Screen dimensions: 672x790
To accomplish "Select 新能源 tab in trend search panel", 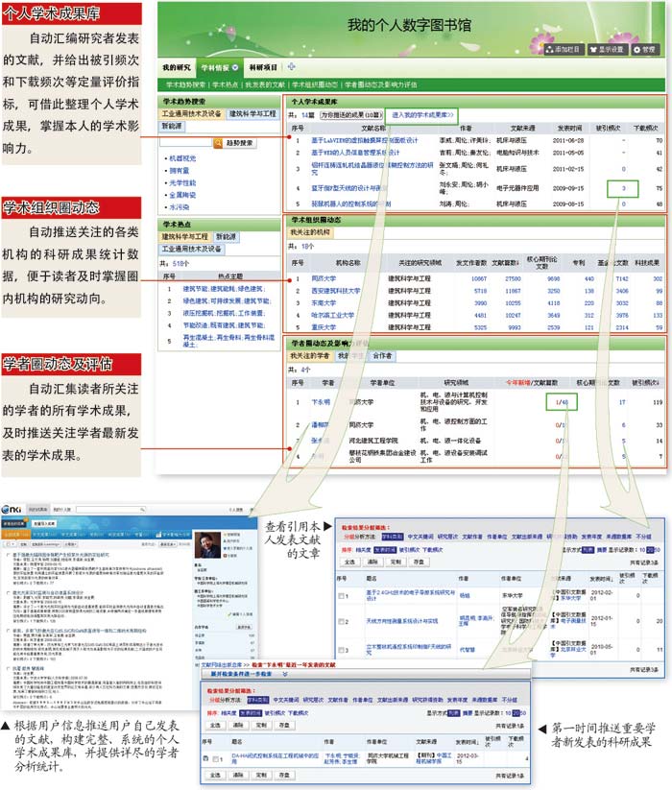I will click(x=172, y=126).
